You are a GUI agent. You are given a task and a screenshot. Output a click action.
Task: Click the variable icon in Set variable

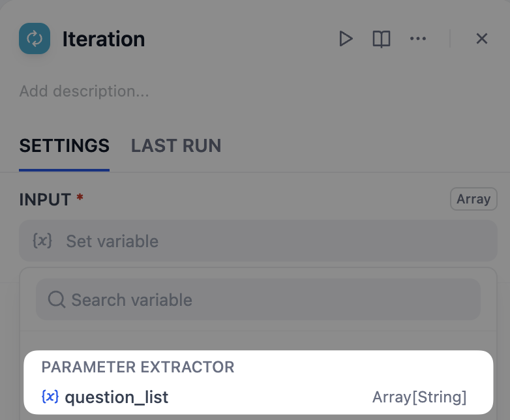[x=42, y=241]
